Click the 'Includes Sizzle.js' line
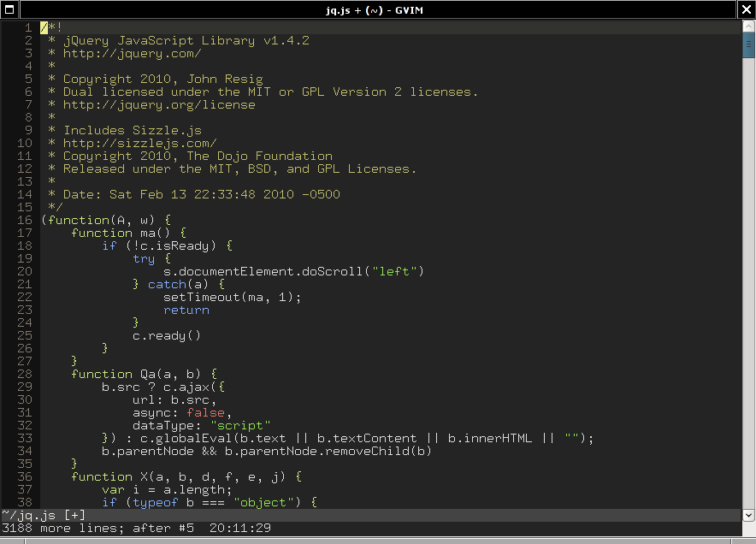The height and width of the screenshot is (544, 756). [x=132, y=130]
